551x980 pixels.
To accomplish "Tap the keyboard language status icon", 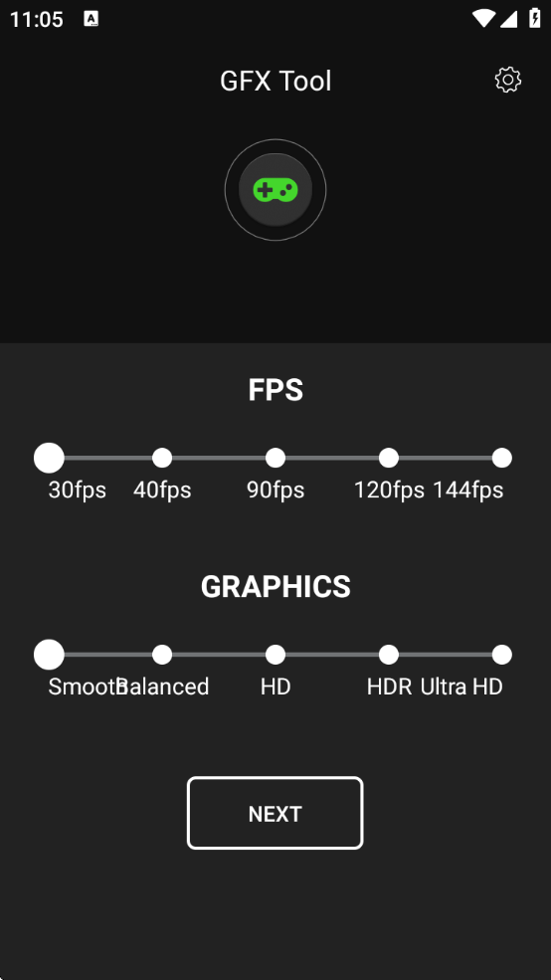I will click(x=92, y=19).
